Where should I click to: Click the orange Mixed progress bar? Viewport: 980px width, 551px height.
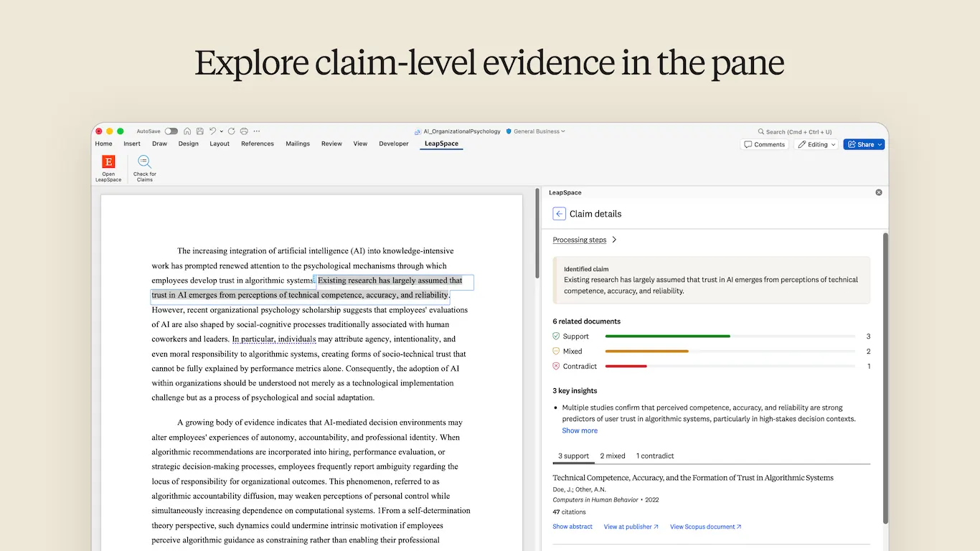[647, 351]
